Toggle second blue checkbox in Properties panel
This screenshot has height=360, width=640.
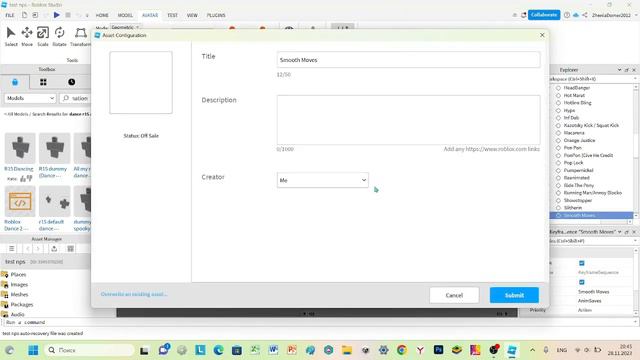582,282
